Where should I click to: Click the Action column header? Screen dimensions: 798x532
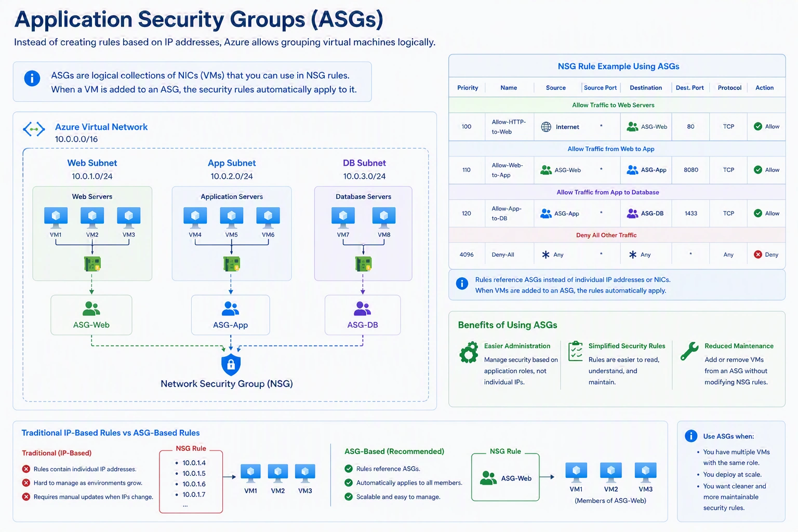pos(764,88)
